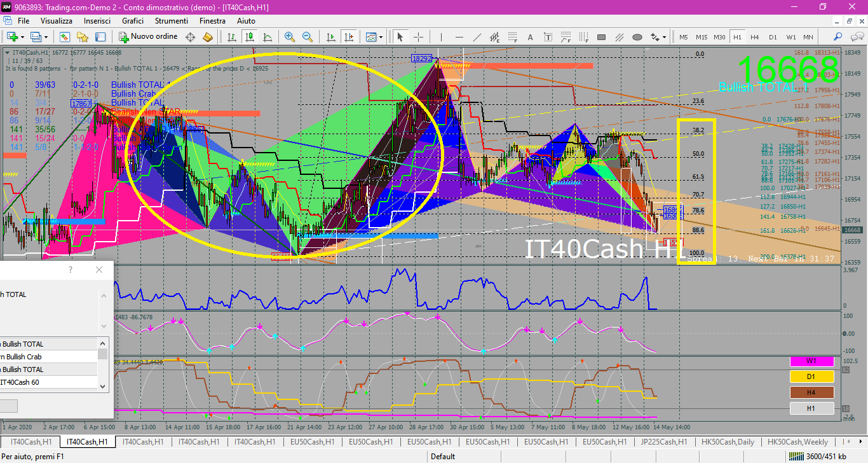Select the Fibonacci retracement tool
The image size is (868, 463).
click(x=512, y=37)
